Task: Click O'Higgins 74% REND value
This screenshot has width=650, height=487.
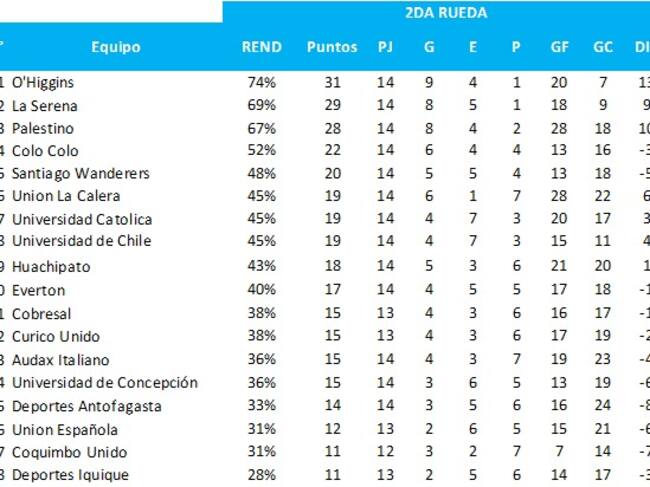Action: 262,82
